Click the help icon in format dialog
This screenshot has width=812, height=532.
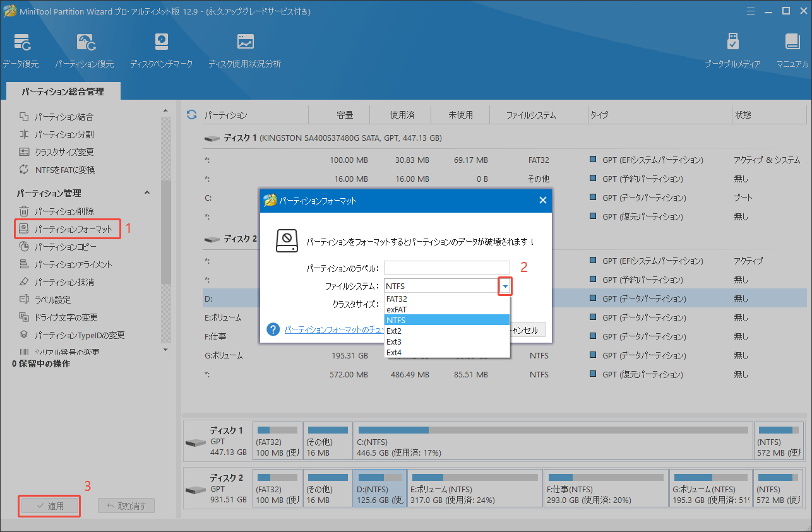273,330
